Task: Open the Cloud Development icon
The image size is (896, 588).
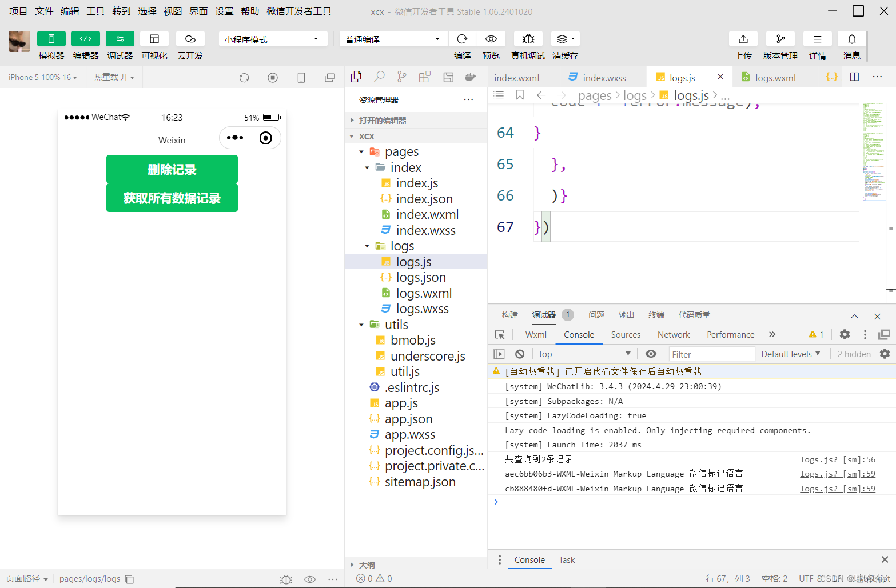Action: tap(190, 39)
